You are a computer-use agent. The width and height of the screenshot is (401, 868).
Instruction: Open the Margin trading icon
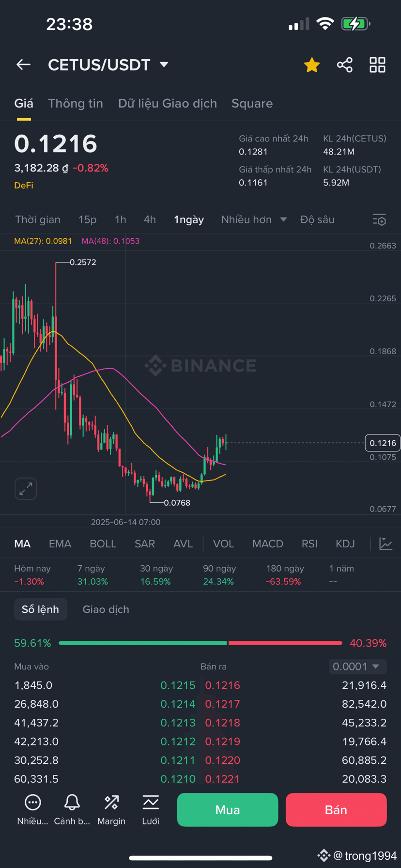click(111, 810)
